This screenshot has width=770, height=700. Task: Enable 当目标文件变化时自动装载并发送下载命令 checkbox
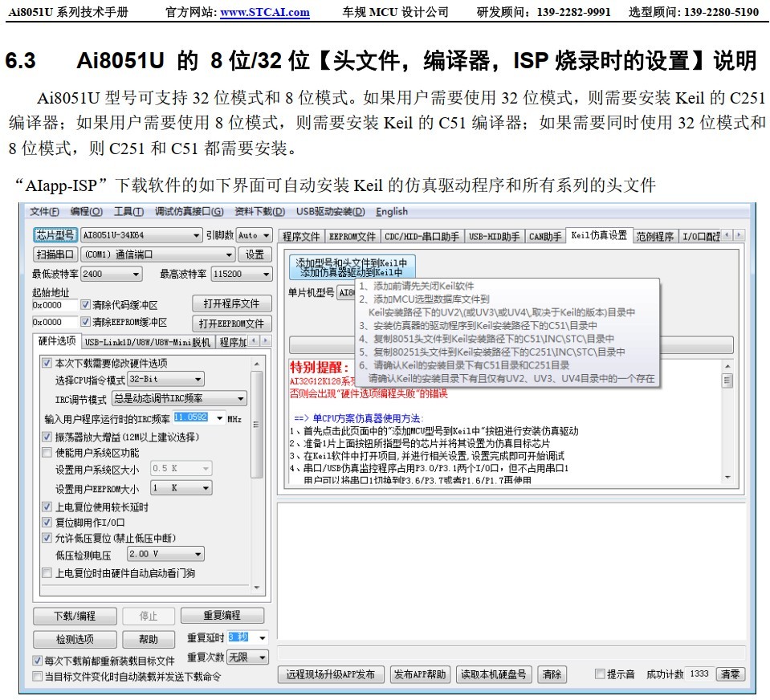click(37, 677)
